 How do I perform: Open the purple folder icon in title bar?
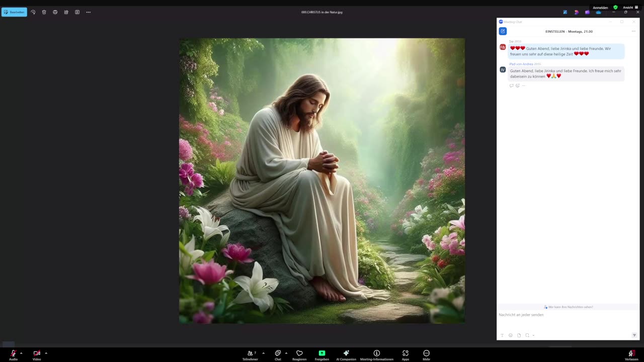pos(587,12)
